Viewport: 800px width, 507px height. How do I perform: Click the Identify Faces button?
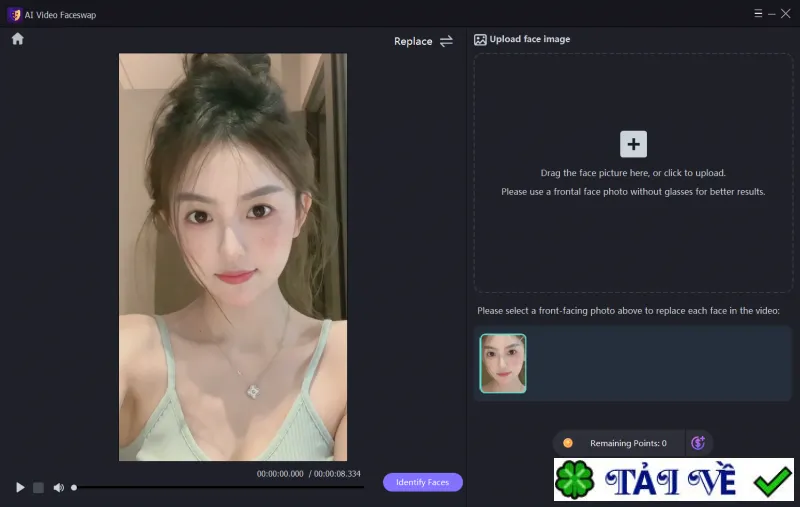click(x=422, y=482)
